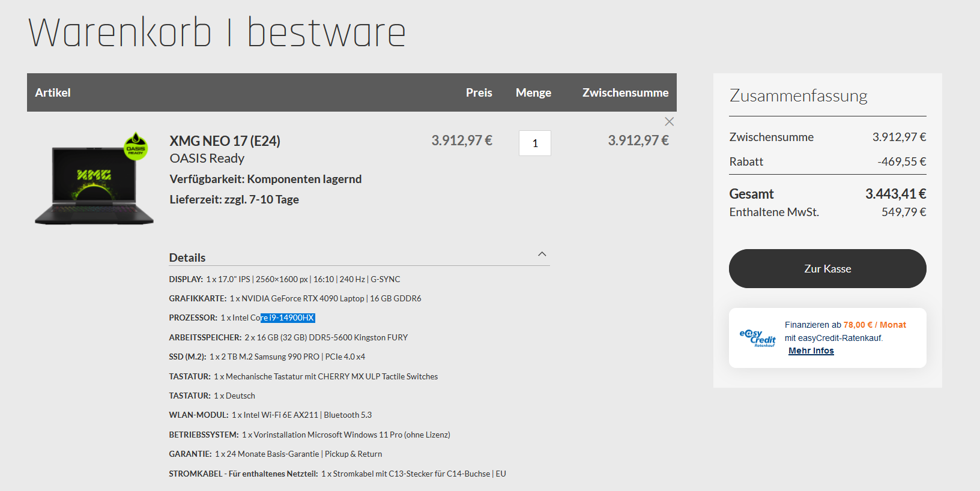
Task: Click summary Zwischensumme 3.912,97 € value
Action: pos(899,137)
